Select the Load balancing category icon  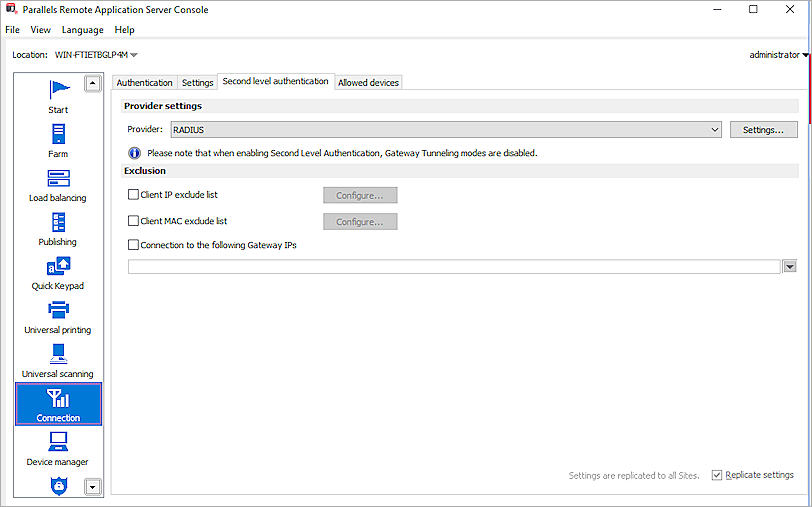(x=58, y=179)
